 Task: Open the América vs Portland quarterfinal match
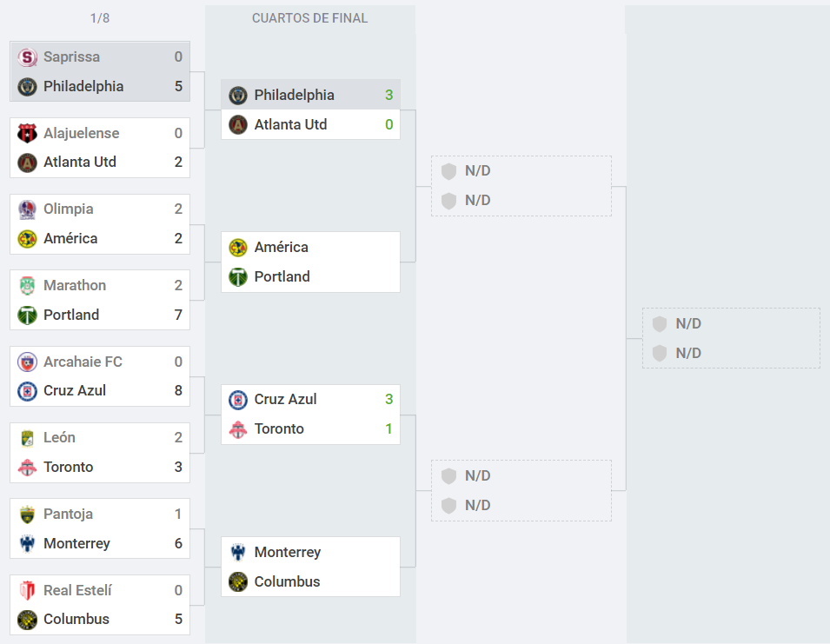pos(310,262)
